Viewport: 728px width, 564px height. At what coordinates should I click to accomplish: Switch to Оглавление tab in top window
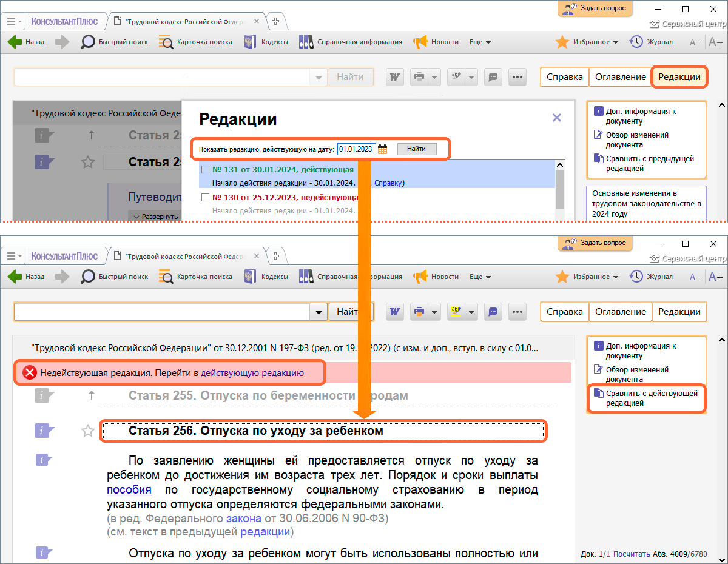(x=621, y=77)
